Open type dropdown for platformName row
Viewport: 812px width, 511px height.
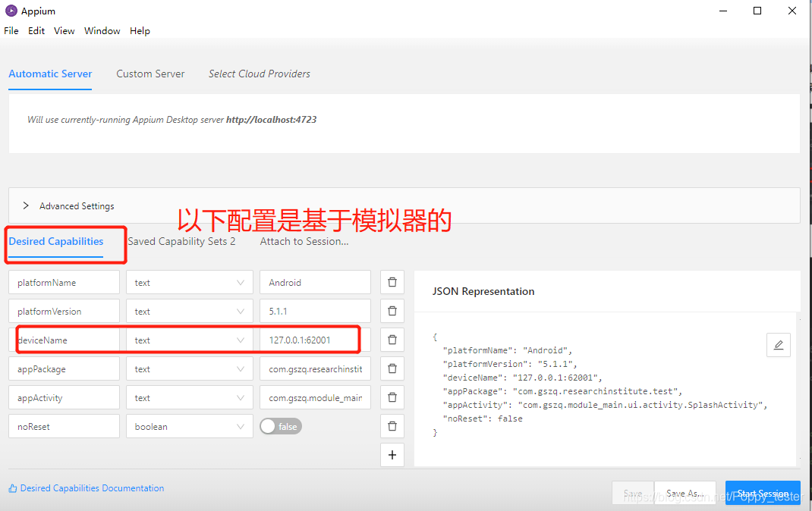190,282
